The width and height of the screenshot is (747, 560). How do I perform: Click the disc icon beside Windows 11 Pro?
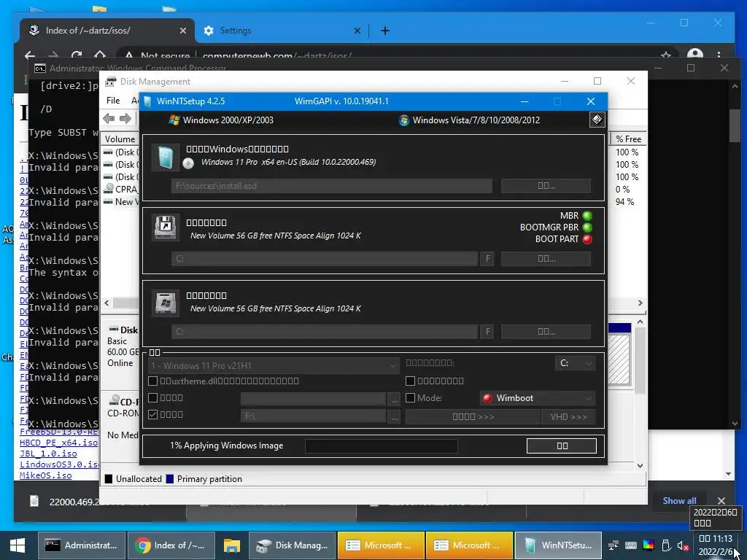tap(188, 163)
